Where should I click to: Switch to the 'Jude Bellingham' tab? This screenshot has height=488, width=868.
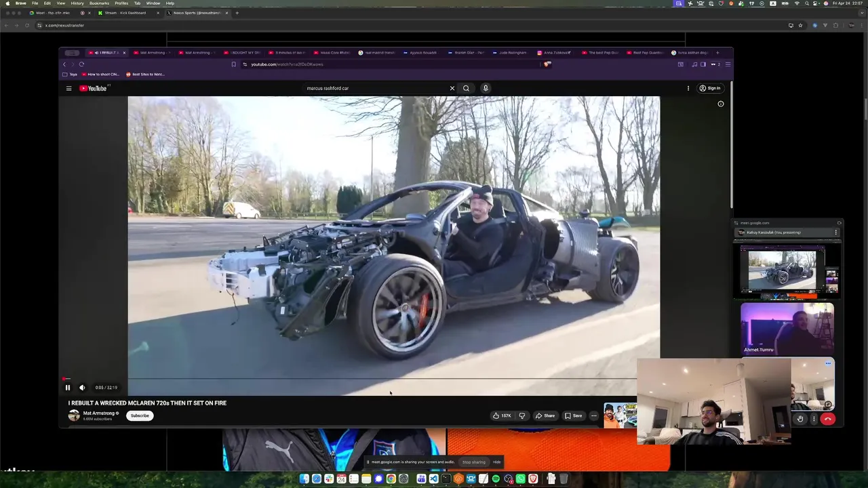[x=510, y=52]
